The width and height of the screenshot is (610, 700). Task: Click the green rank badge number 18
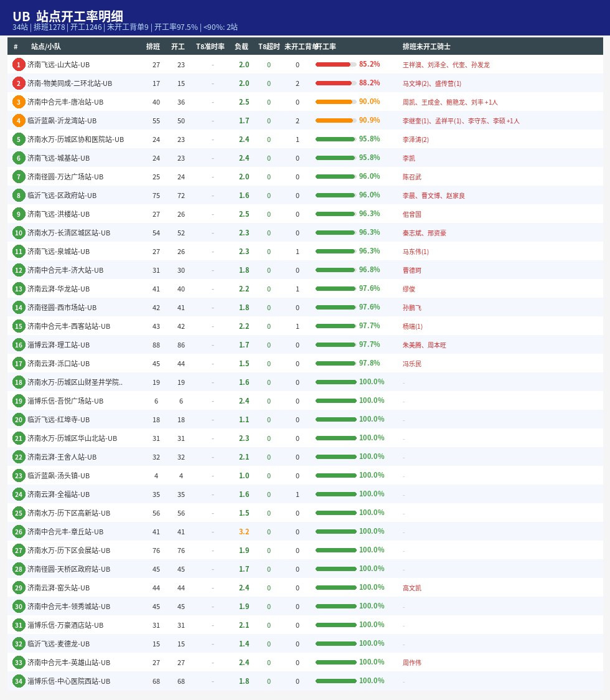(18, 382)
